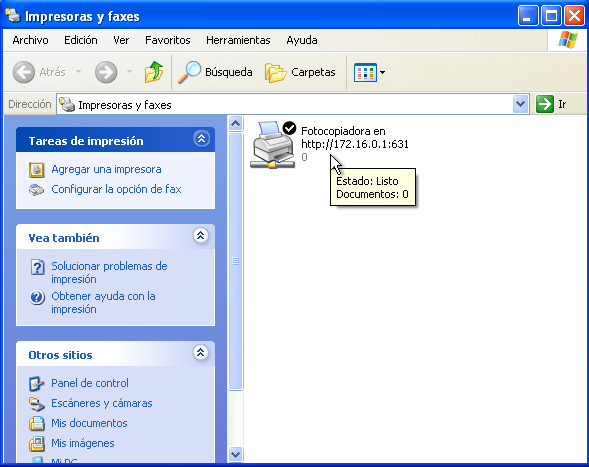
Task: Open the Ayuda menu
Action: (302, 40)
